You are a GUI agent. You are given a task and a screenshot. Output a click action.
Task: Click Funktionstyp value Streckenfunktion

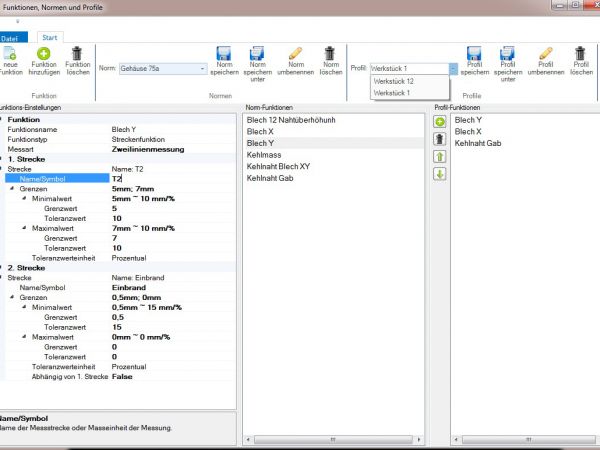pyautogui.click(x=138, y=139)
